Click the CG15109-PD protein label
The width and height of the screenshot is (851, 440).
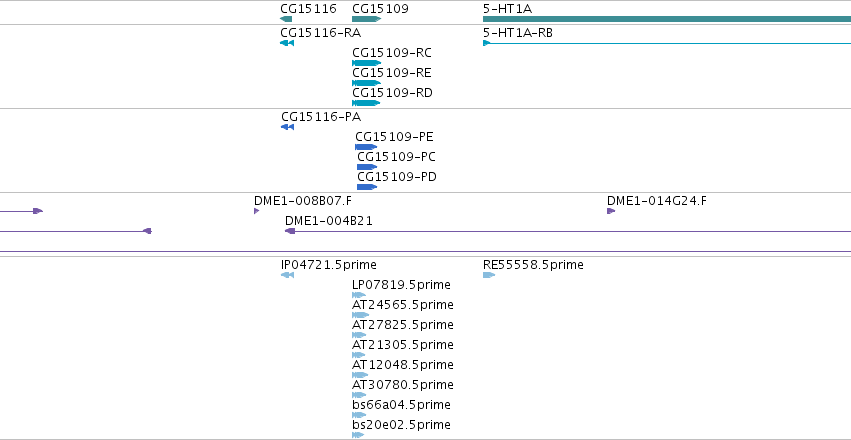point(397,177)
